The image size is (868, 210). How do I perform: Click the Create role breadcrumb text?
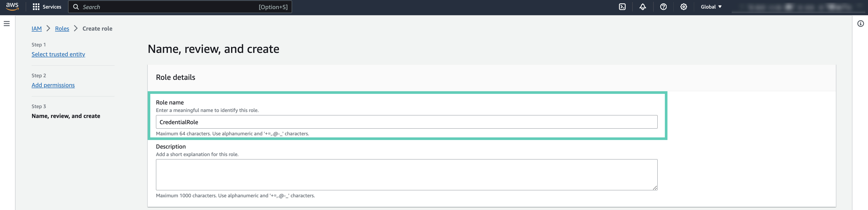[97, 29]
